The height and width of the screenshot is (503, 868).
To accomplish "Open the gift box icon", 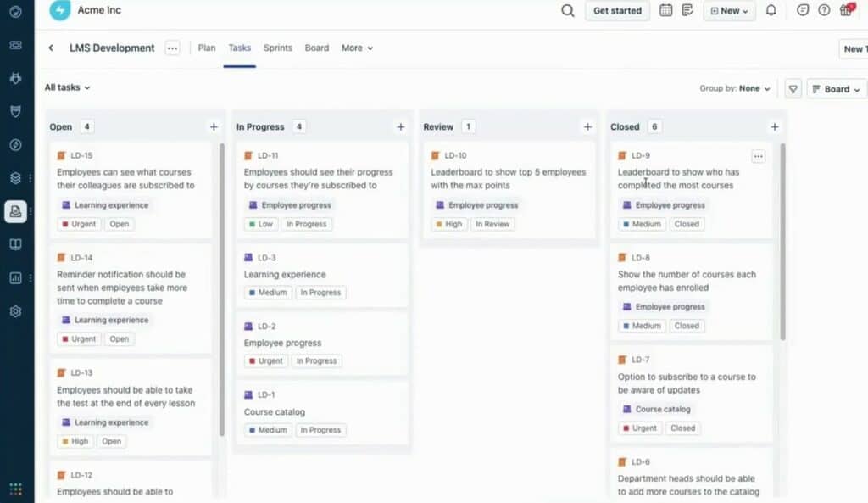I will coord(847,10).
